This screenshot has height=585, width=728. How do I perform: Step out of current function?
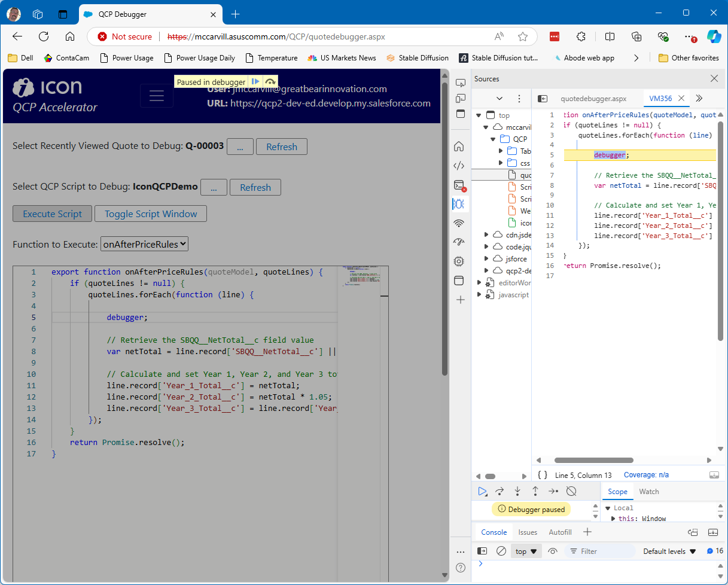pyautogui.click(x=535, y=491)
